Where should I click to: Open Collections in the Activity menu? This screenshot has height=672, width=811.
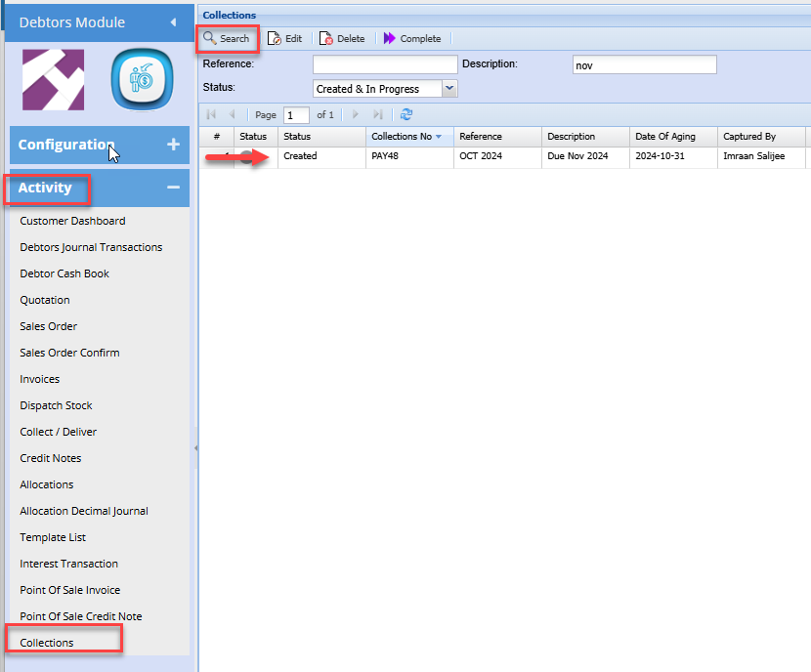47,643
